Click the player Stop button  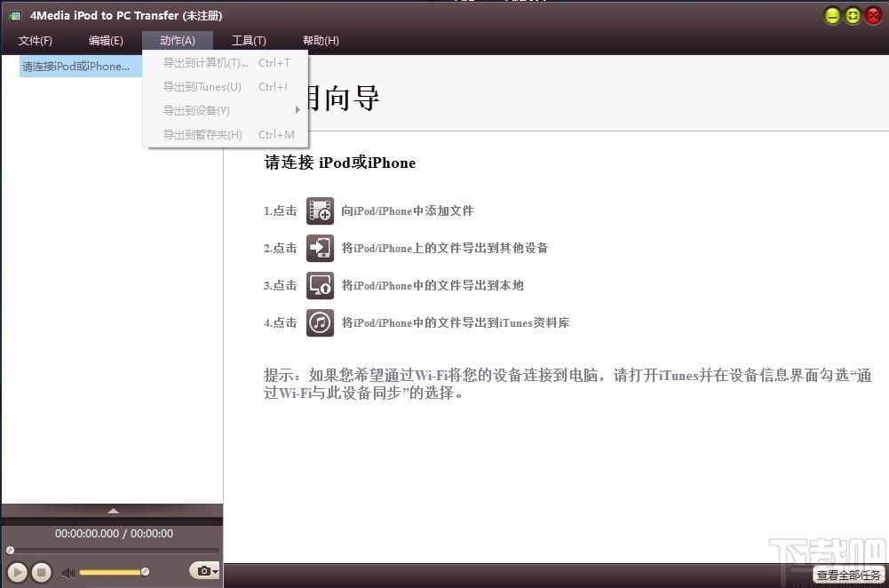point(42,572)
